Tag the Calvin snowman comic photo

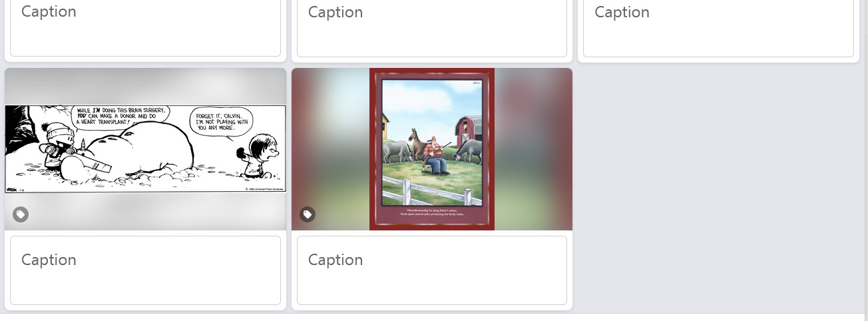21,214
